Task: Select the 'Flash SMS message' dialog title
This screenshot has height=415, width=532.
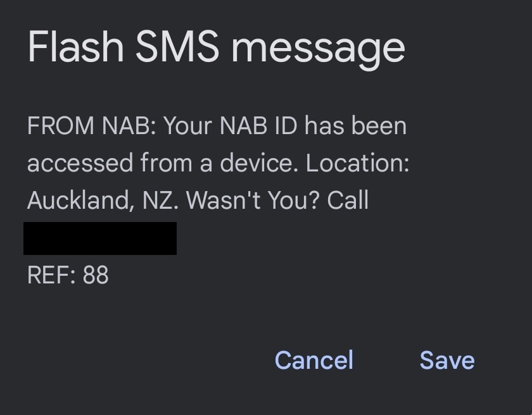Action: (216, 48)
